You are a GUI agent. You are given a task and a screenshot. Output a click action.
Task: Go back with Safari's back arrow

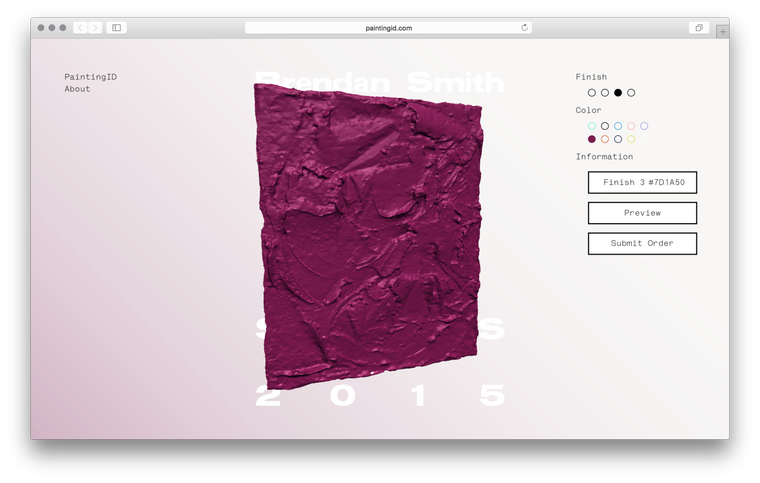coord(80,28)
